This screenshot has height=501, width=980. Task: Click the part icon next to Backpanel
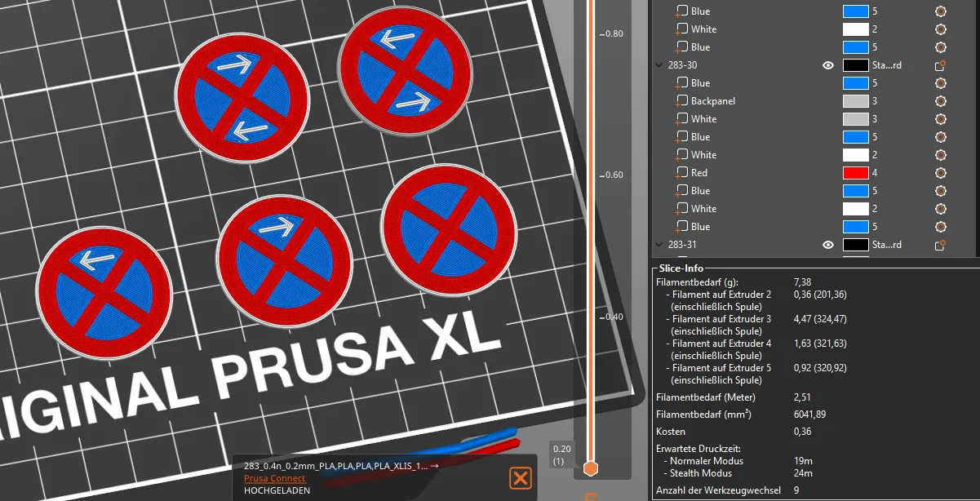[x=681, y=101]
